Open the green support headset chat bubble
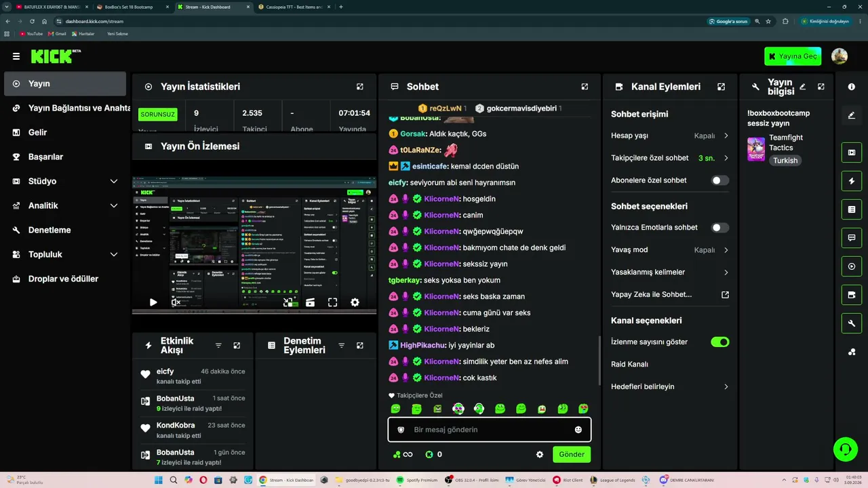Viewport: 868px width, 488px height. [x=845, y=449]
